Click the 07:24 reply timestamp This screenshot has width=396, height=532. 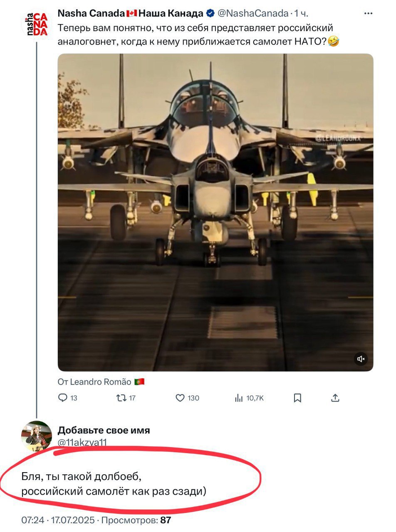point(32,520)
